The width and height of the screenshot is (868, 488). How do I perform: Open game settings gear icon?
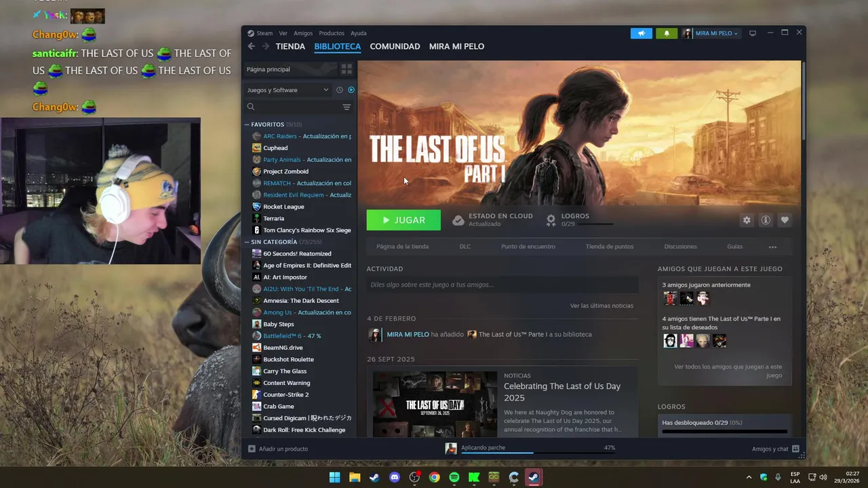[747, 220]
